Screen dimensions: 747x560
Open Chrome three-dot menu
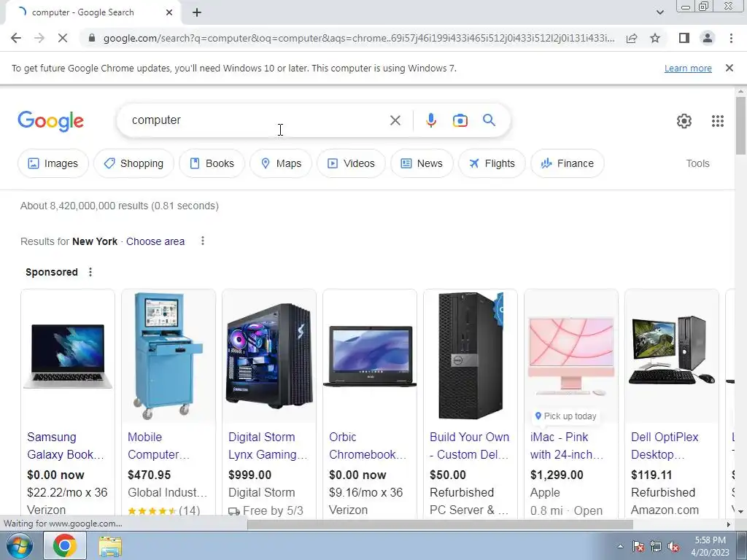tap(731, 38)
